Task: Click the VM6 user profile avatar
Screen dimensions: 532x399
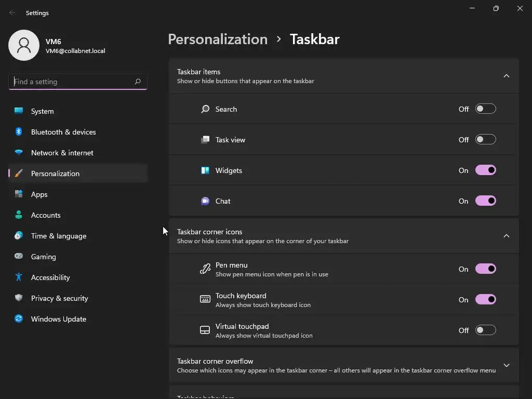Action: pyautogui.click(x=24, y=45)
